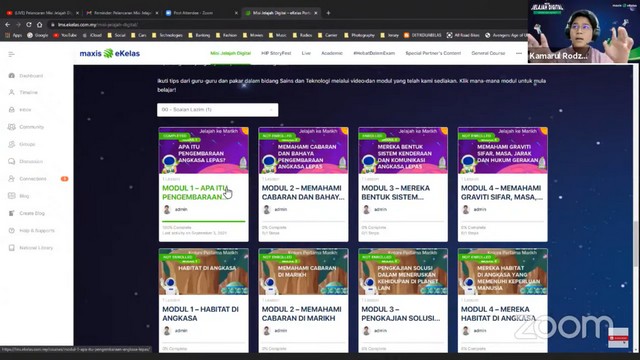Open Modul 1 – Apa Itu Pengembaraan link
Screen dimensions: 640x360
point(195,193)
